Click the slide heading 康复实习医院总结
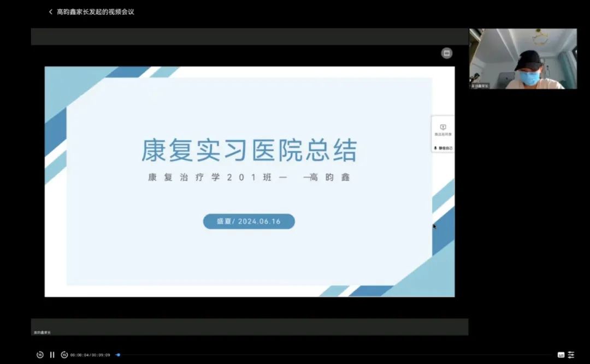 point(249,150)
